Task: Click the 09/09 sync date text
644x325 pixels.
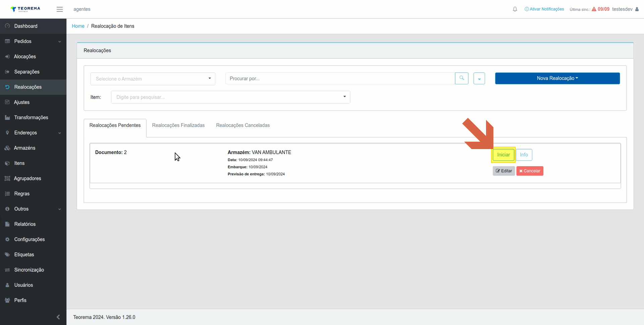Action: 603,9
